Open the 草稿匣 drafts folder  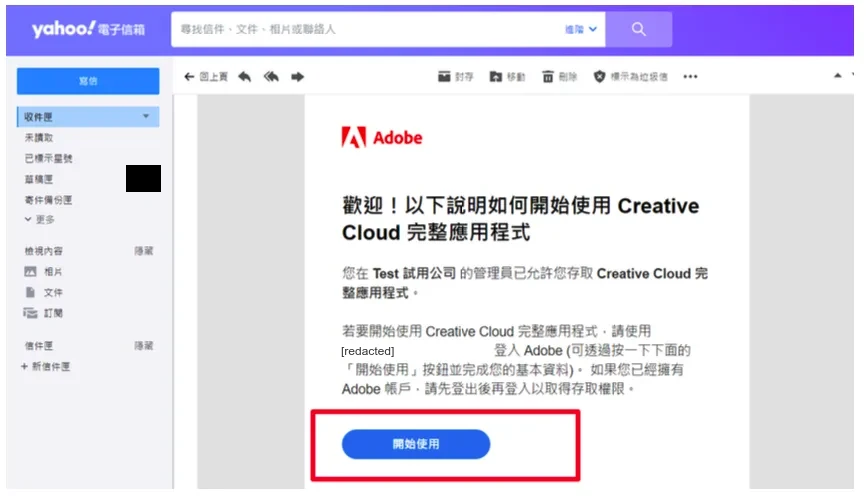pos(39,179)
